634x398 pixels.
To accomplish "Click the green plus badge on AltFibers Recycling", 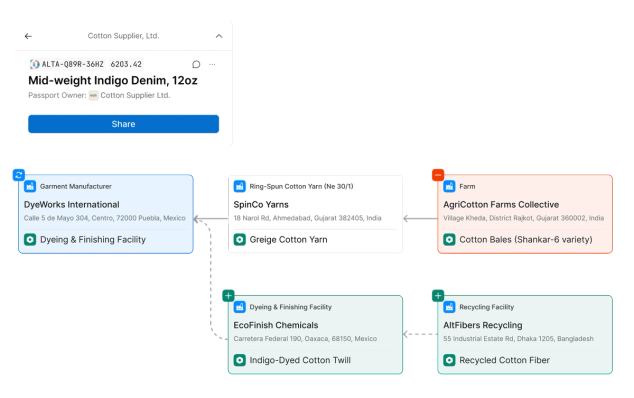I will 438,296.
